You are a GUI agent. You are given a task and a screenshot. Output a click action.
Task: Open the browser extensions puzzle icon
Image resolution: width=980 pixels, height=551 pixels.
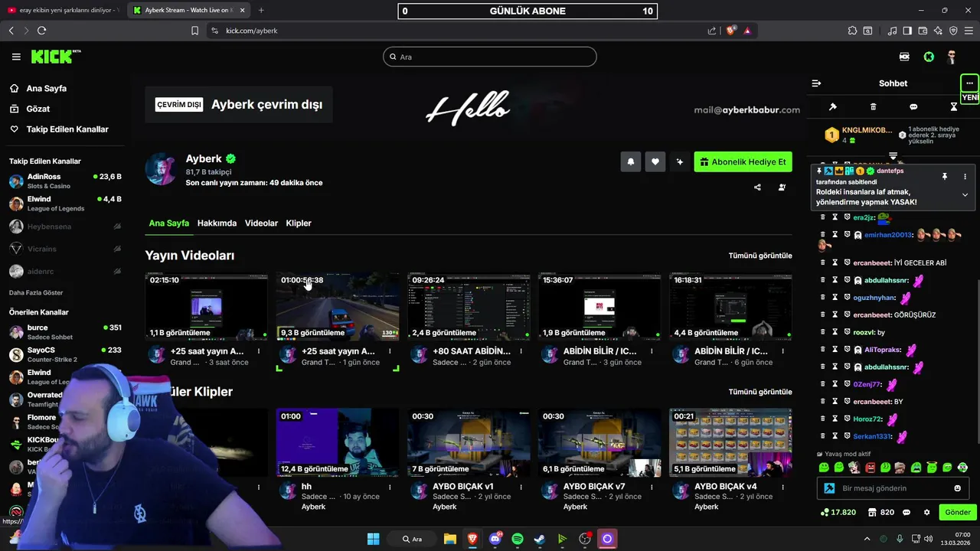point(852,31)
